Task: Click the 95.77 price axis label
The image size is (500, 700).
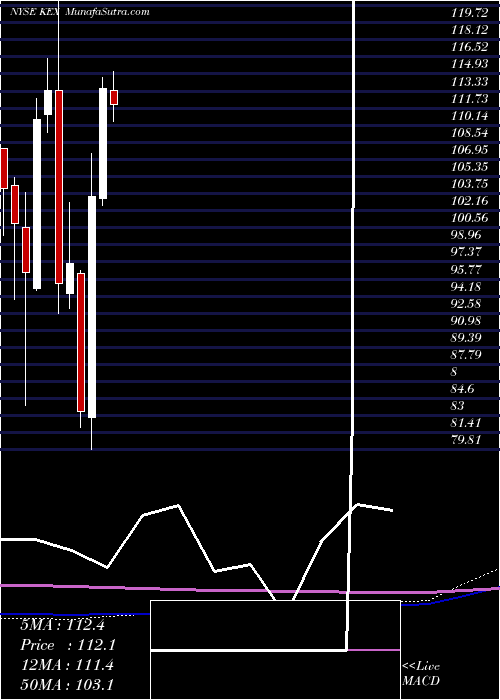Action: tap(467, 269)
